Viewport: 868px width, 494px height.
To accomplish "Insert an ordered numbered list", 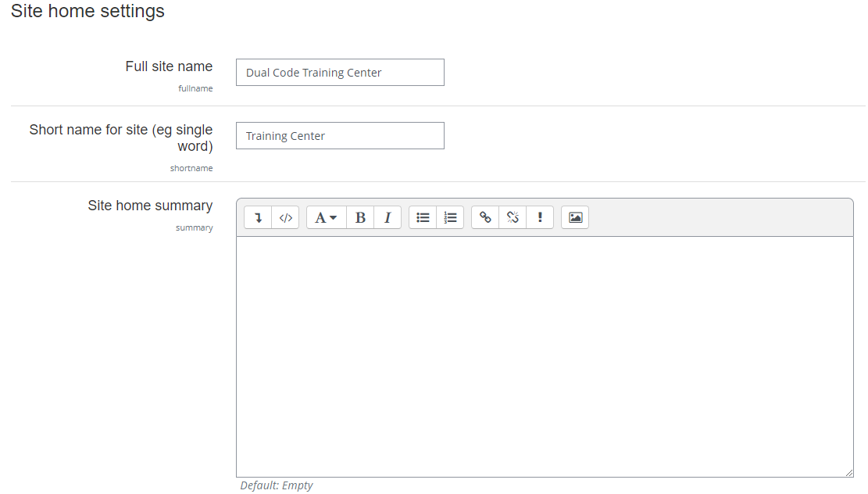I will point(450,217).
